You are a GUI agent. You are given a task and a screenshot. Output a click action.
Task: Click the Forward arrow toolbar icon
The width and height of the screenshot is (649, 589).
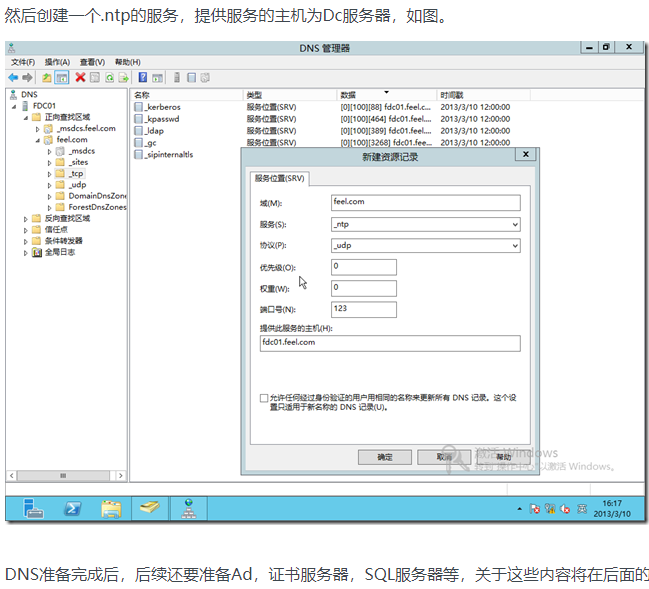(27, 77)
